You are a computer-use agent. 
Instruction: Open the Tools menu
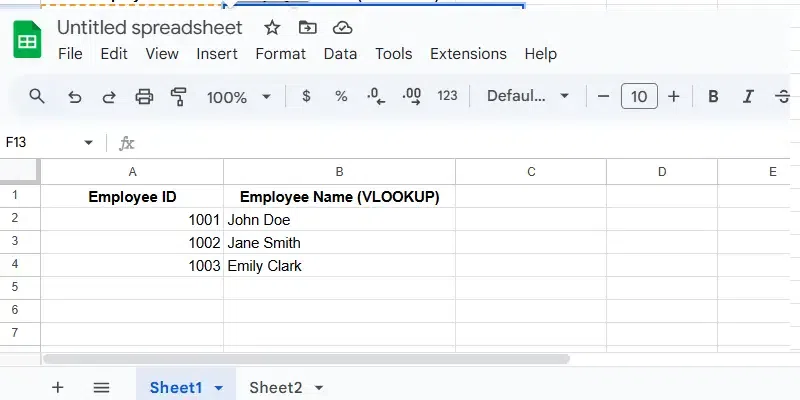pyautogui.click(x=394, y=54)
